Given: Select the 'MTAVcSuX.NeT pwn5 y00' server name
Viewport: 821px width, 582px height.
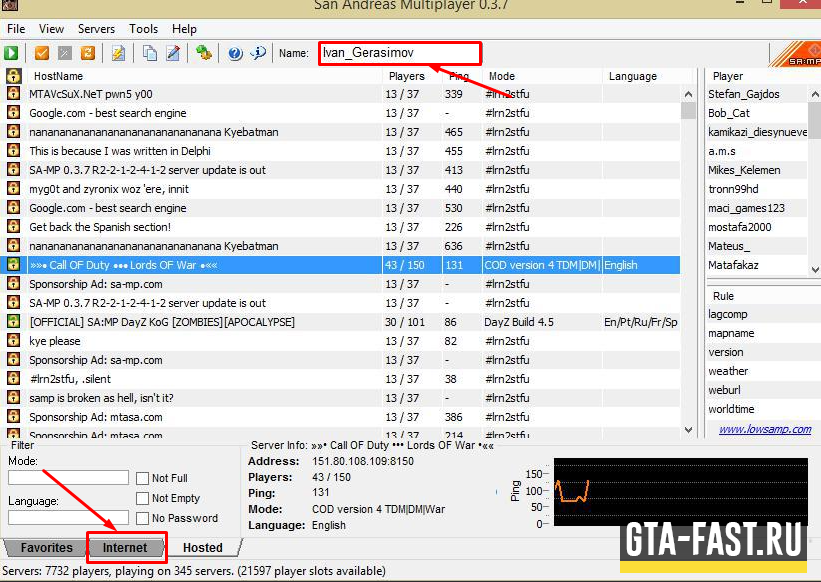Looking at the screenshot, I should (91, 94).
